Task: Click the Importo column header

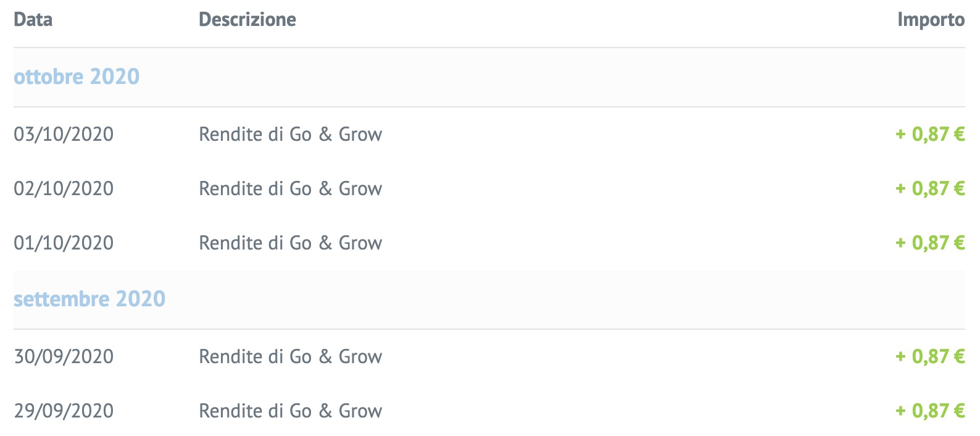Action: (931, 20)
